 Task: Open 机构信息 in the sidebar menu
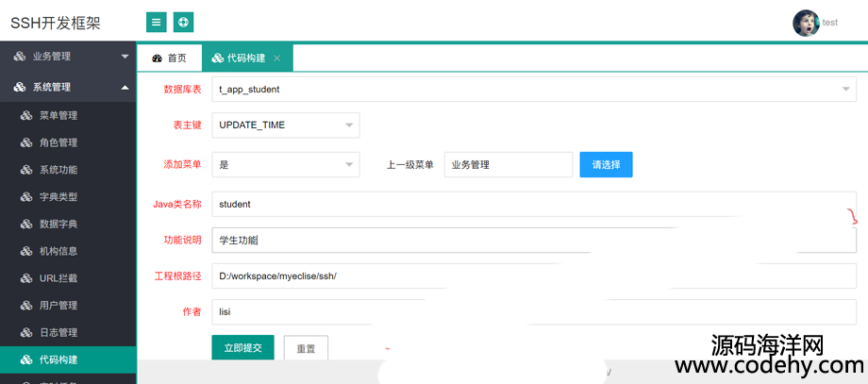[x=58, y=251]
